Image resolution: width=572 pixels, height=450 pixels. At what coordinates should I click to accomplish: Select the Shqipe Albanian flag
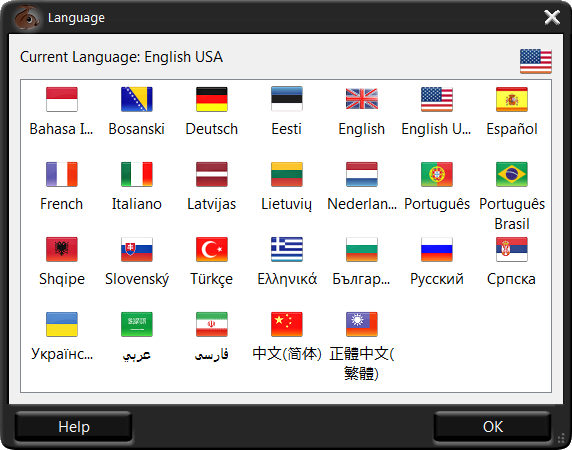point(62,249)
